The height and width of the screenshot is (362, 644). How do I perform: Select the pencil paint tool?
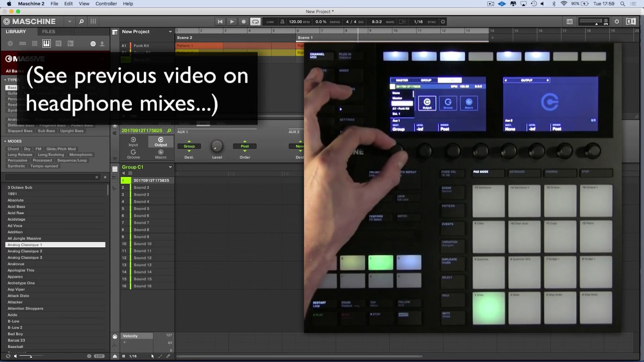(x=160, y=356)
